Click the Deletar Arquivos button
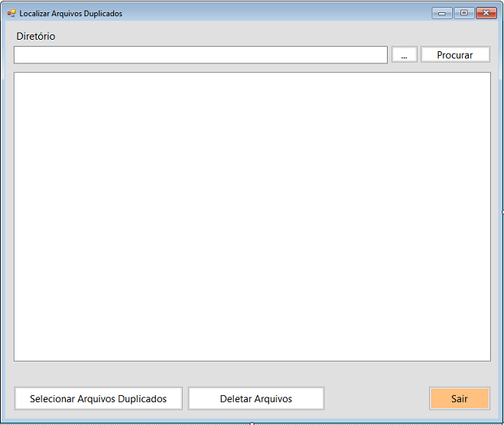 256,398
